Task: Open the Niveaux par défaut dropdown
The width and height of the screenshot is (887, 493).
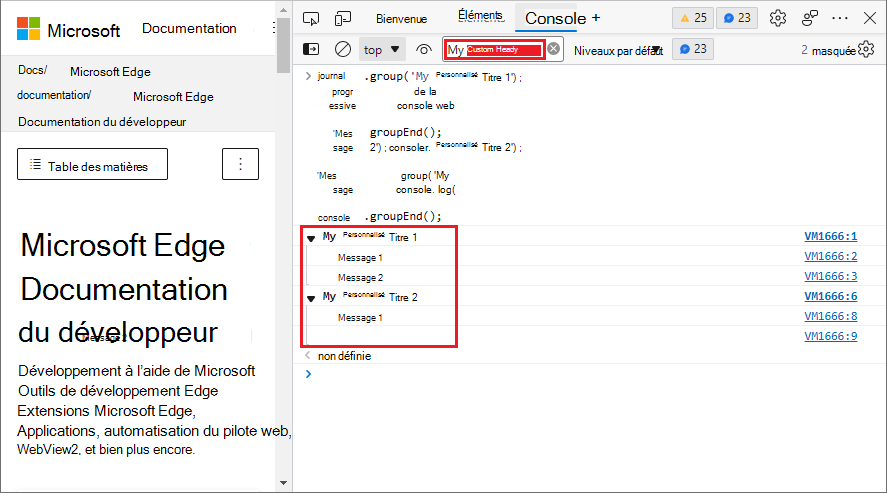Action: pos(618,51)
